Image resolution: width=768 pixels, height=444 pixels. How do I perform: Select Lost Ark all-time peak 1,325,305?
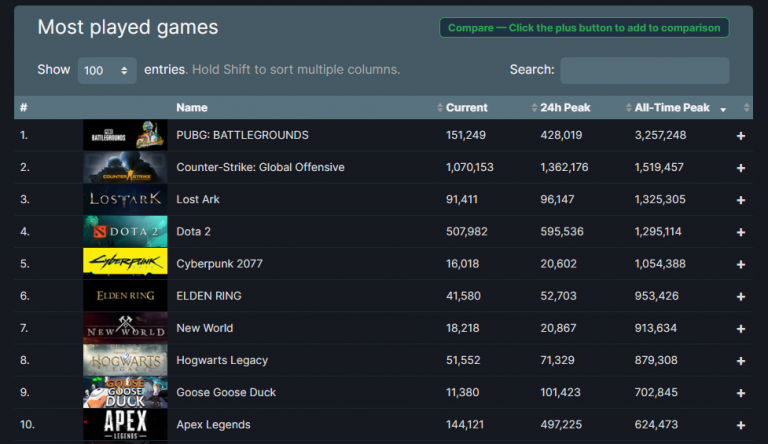click(x=660, y=199)
